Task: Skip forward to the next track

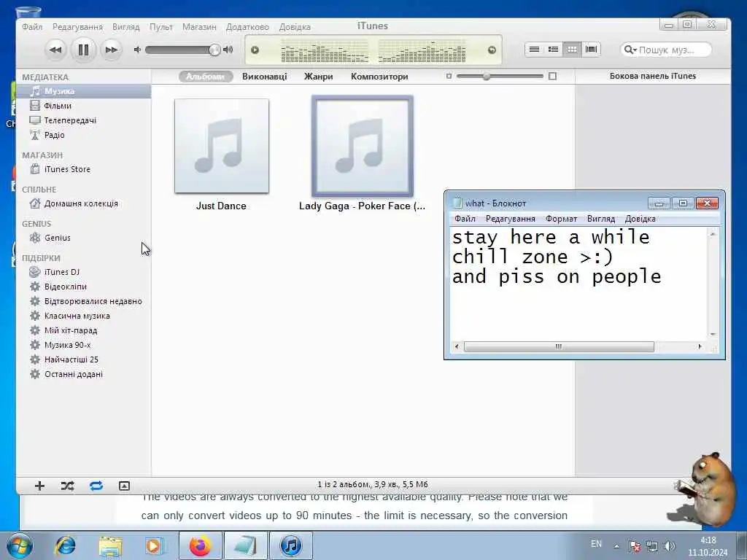Action: 111,50
